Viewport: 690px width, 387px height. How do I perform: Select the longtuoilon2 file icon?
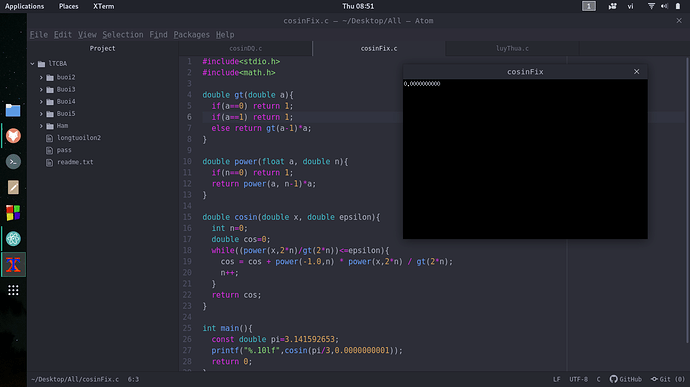click(49, 138)
